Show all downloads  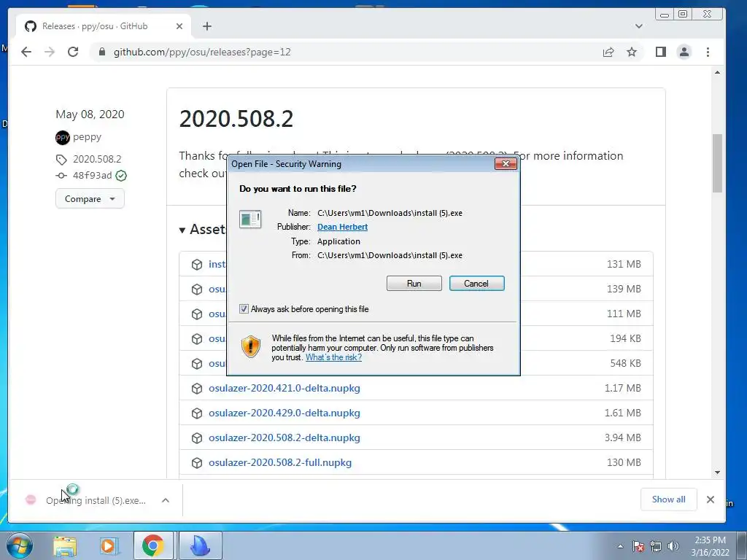click(x=668, y=499)
